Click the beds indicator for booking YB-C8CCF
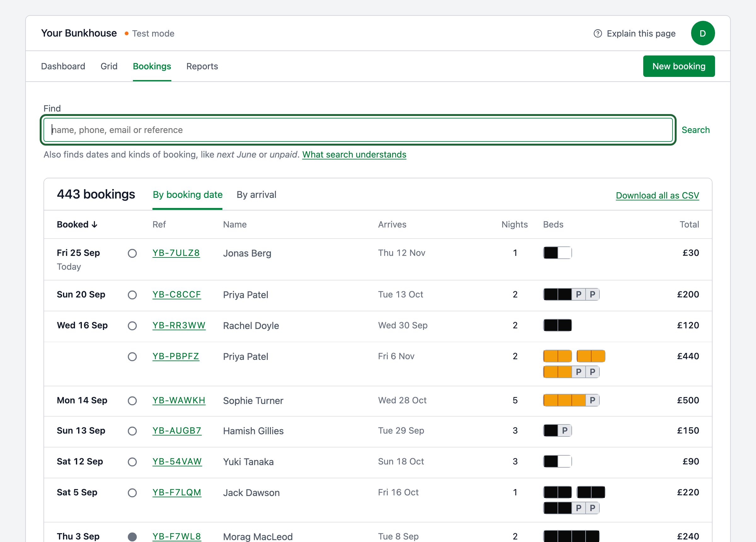The width and height of the screenshot is (756, 542). coord(571,295)
